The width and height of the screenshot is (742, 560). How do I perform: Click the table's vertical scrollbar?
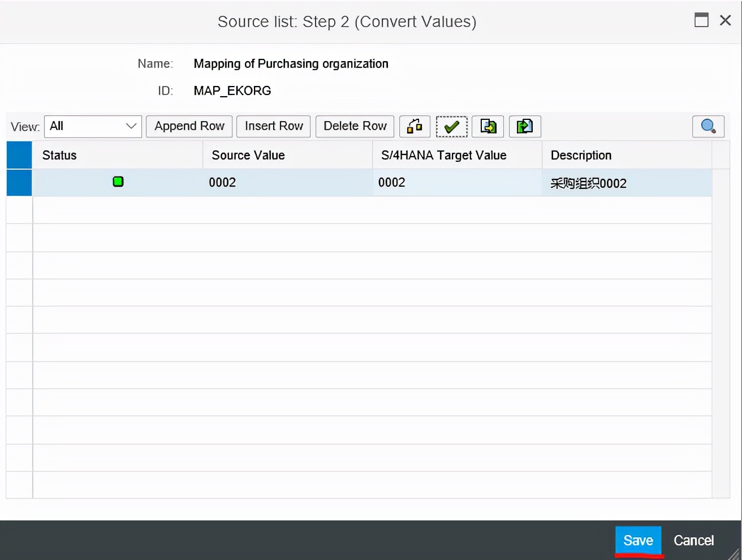point(721,333)
